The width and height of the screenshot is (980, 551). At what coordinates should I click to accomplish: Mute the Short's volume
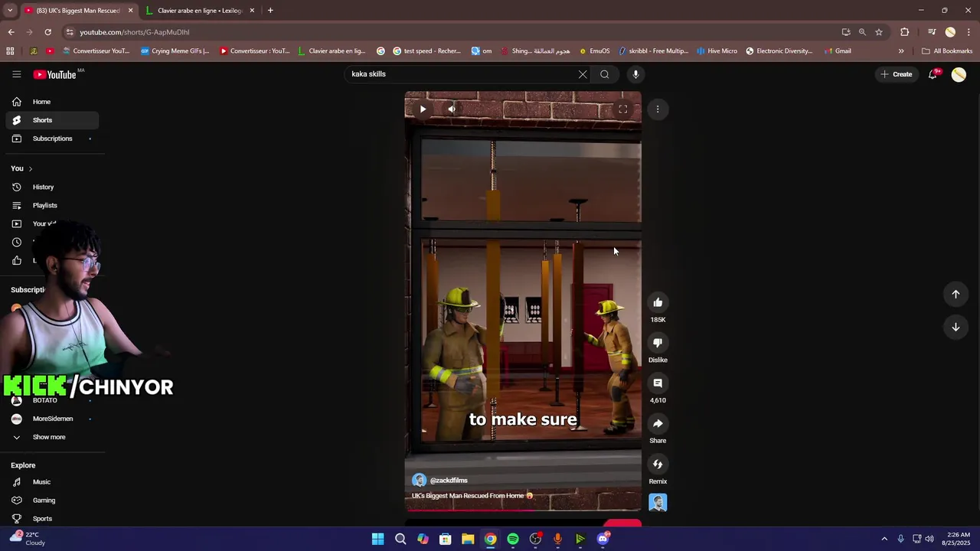[452, 109]
